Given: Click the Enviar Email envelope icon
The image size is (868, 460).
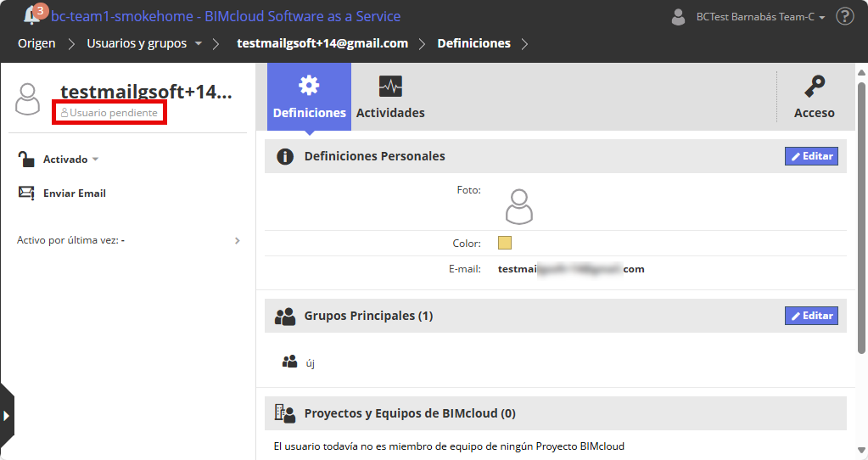Looking at the screenshot, I should coord(26,193).
